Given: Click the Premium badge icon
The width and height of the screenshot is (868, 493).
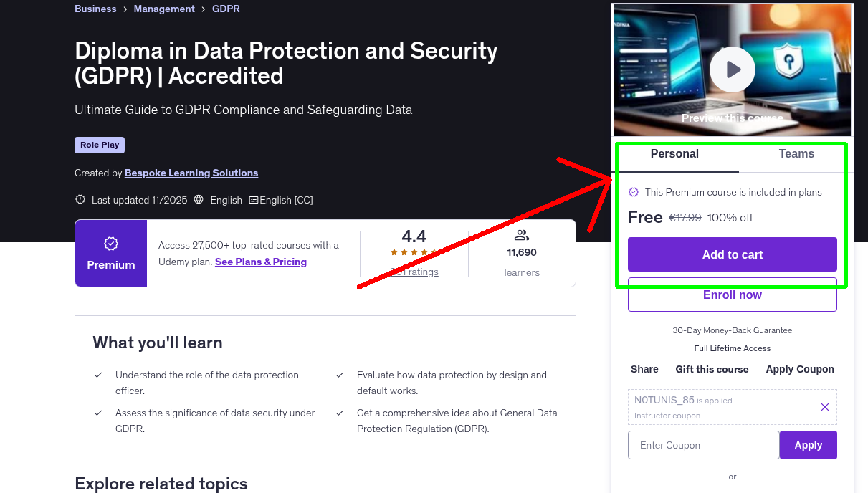Looking at the screenshot, I should coord(110,244).
